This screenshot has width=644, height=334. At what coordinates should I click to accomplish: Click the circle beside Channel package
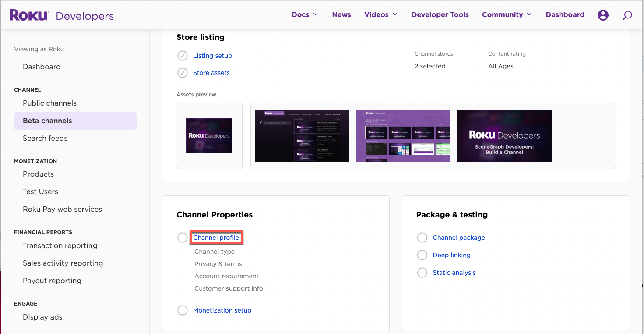pos(422,237)
